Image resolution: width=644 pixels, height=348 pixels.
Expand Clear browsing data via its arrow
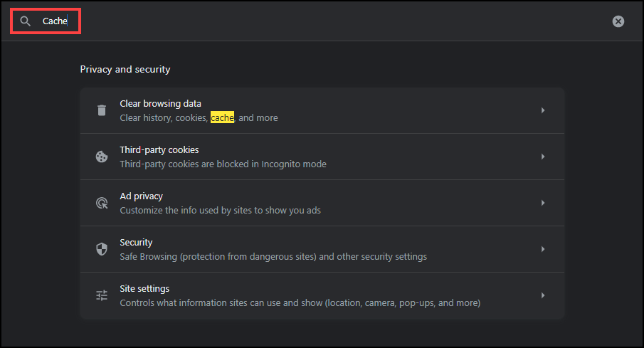tap(543, 110)
